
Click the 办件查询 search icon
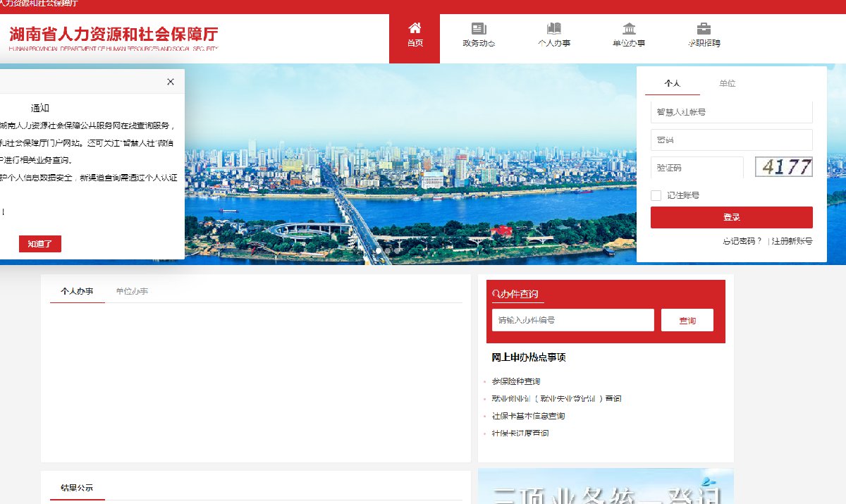(496, 294)
